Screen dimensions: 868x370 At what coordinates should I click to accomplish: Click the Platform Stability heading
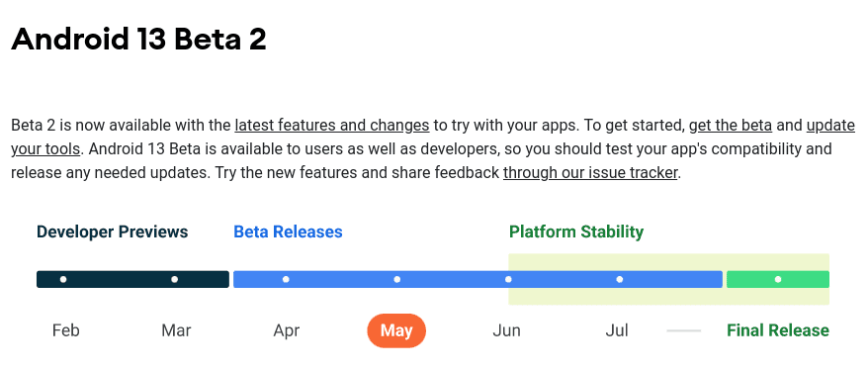pyautogui.click(x=576, y=231)
